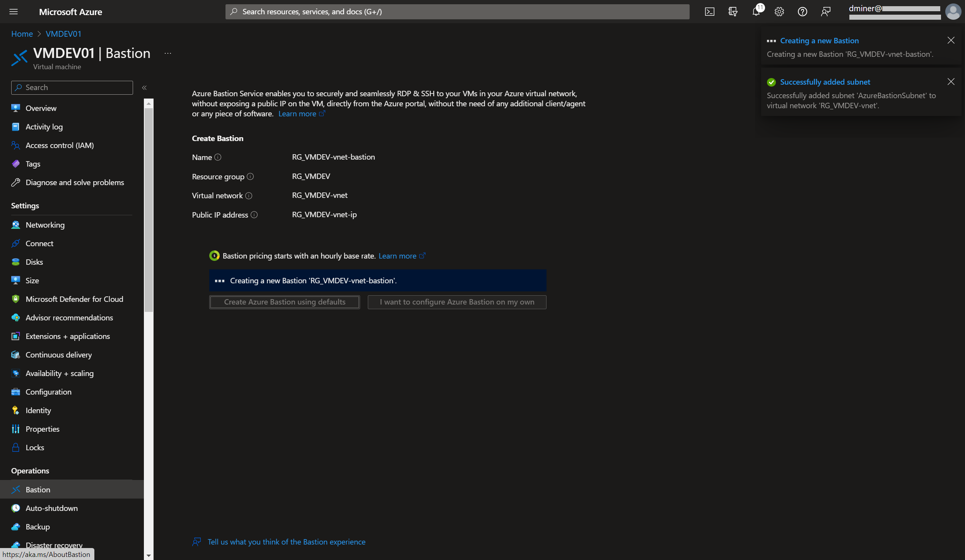Select Auto-shutdown in Operations
Viewport: 965px width, 560px height.
(x=51, y=508)
